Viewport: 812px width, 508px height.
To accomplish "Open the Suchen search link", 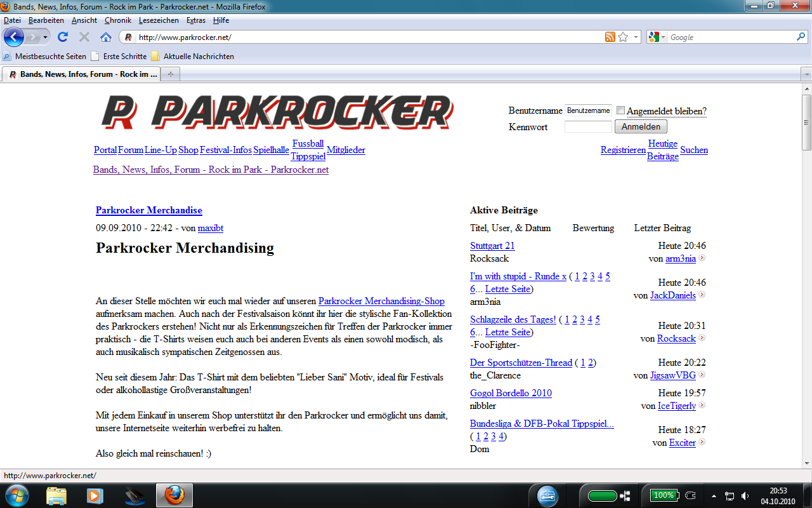I will [694, 150].
